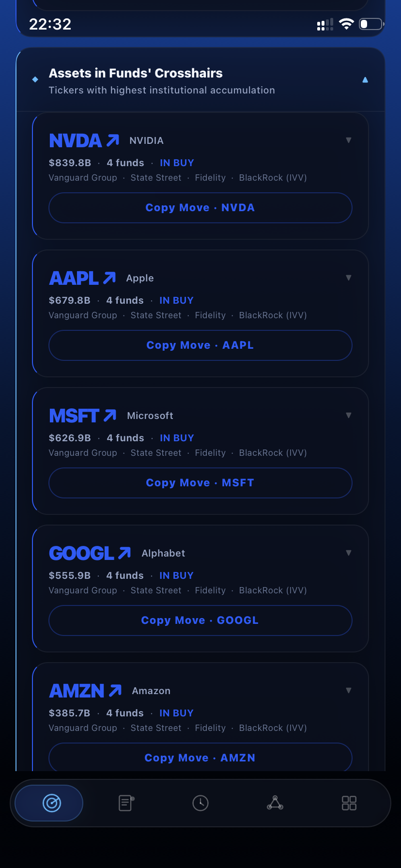Click the GOOGL up-right arrow icon
The image size is (401, 868).
point(124,553)
